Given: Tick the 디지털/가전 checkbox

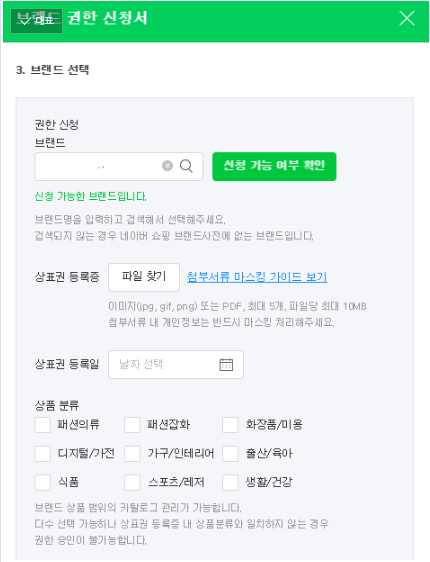Looking at the screenshot, I should click(43, 454).
